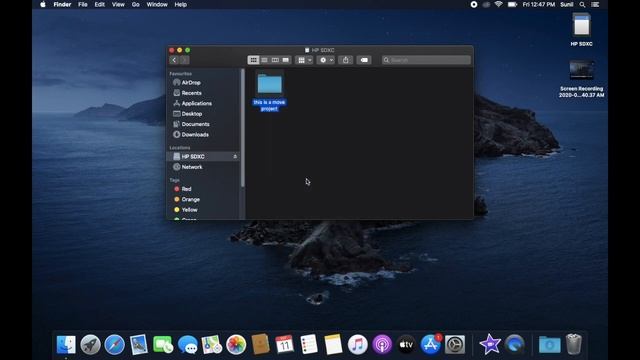This screenshot has height=360, width=640.
Task: Go back with the Finder back arrow
Action: [x=174, y=60]
